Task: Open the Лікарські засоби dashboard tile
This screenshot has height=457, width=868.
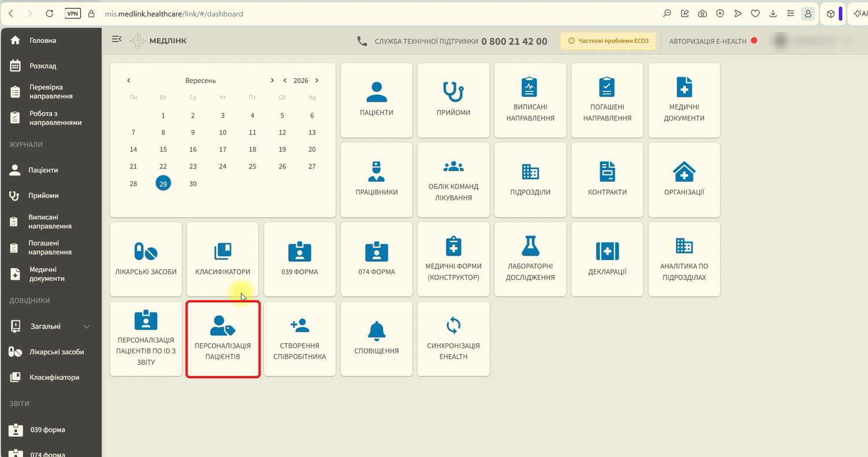Action: (146, 259)
